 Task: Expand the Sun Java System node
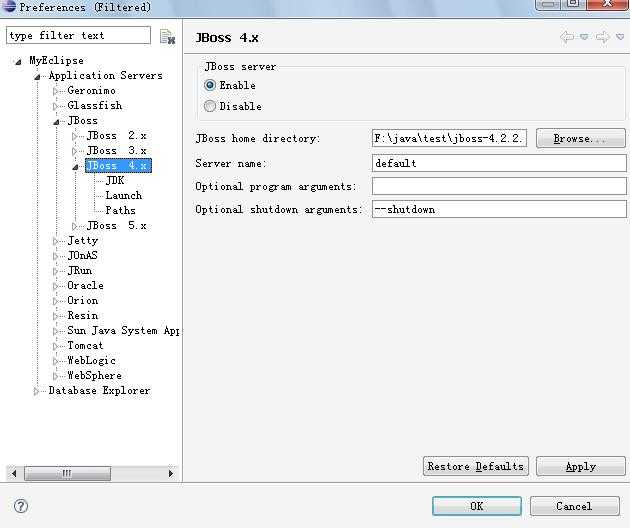56,331
